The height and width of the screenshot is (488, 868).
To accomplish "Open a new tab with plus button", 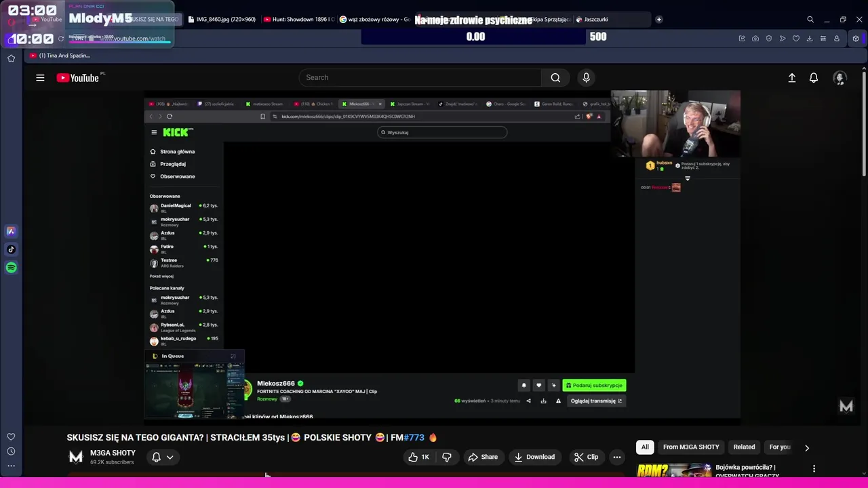I will point(658,20).
